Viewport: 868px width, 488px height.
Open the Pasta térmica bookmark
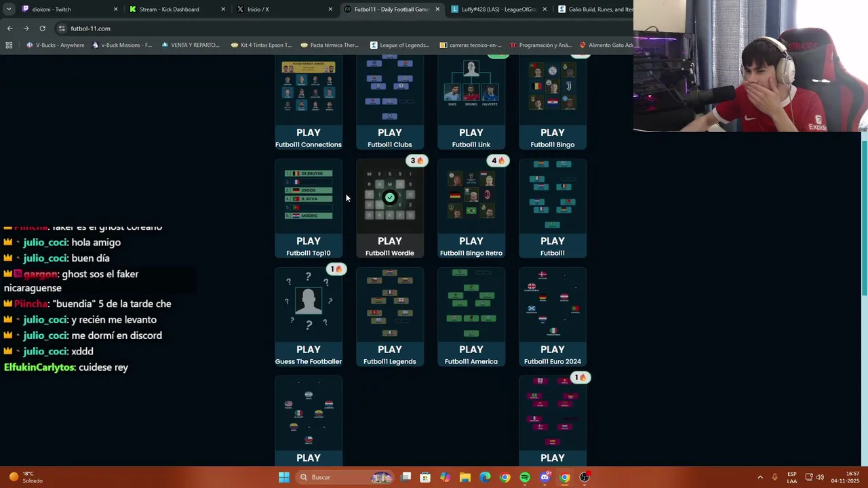[x=329, y=45]
